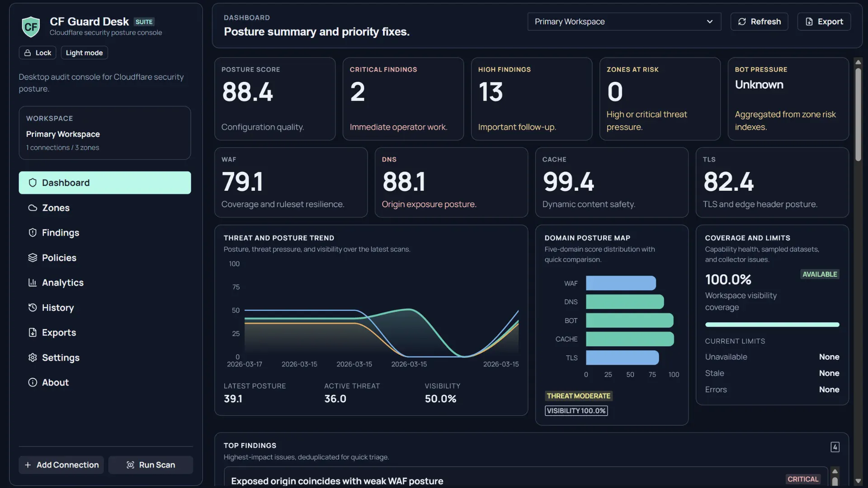This screenshot has height=488, width=868.
Task: Click the DNS 88.1 score card
Action: point(452,183)
